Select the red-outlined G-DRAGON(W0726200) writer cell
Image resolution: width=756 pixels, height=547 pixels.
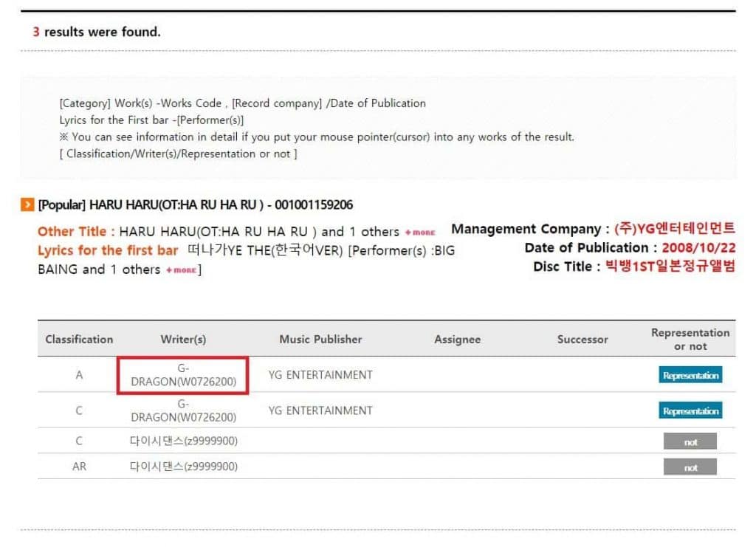tap(183, 375)
